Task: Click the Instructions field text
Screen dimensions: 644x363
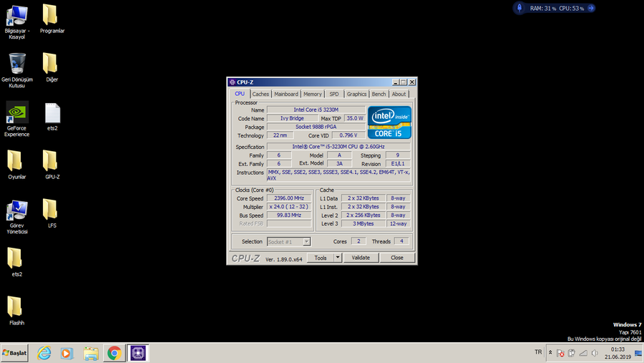Action: click(338, 175)
